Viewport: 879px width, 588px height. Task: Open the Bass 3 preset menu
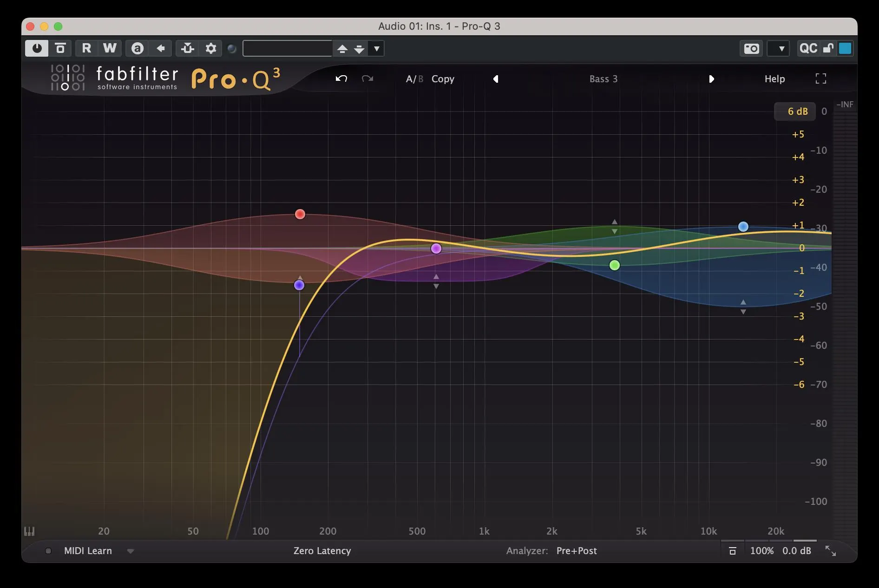point(603,79)
